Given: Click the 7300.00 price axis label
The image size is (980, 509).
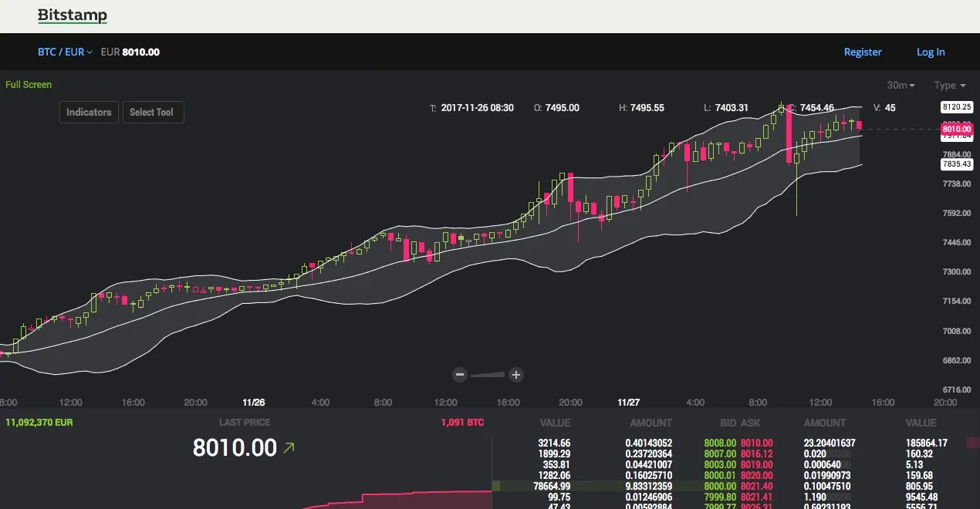Looking at the screenshot, I should pyautogui.click(x=956, y=271).
